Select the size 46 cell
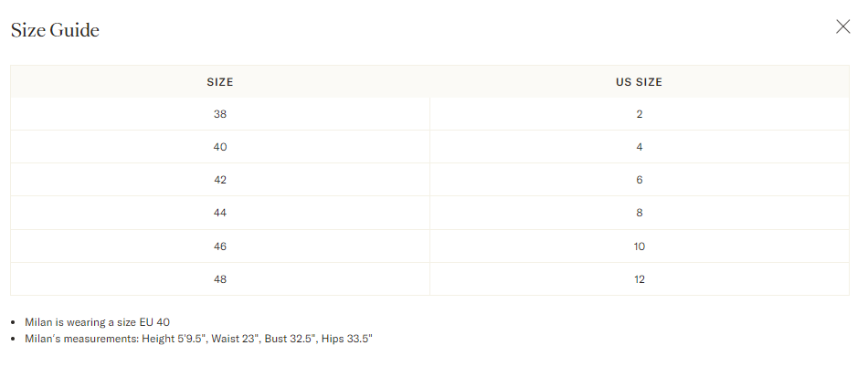 point(220,246)
